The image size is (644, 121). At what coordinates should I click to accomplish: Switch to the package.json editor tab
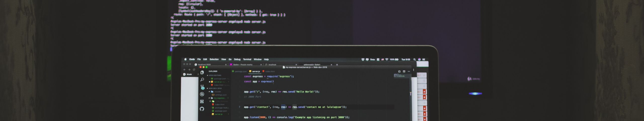240,71
